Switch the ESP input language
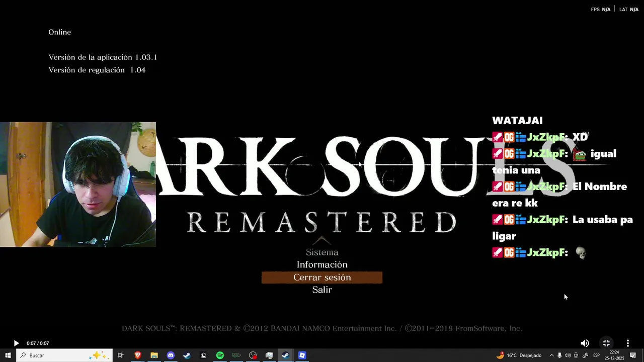644x362 pixels. click(596, 355)
